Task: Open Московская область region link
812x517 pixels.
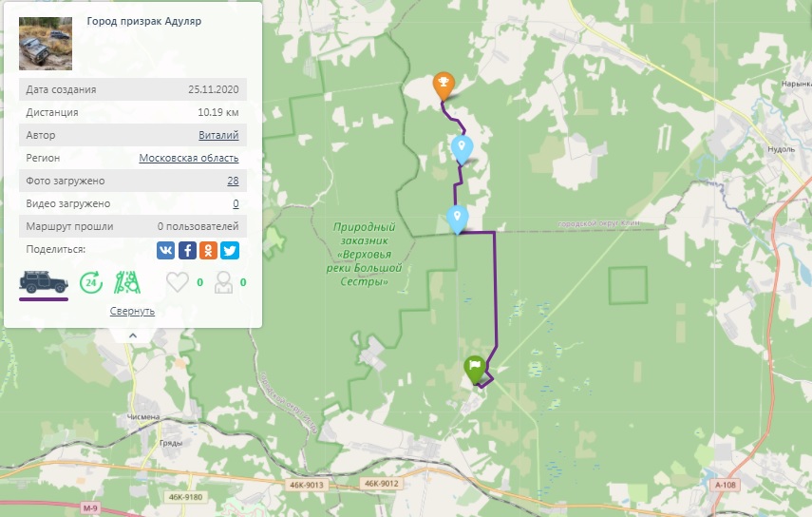Action: 188,158
